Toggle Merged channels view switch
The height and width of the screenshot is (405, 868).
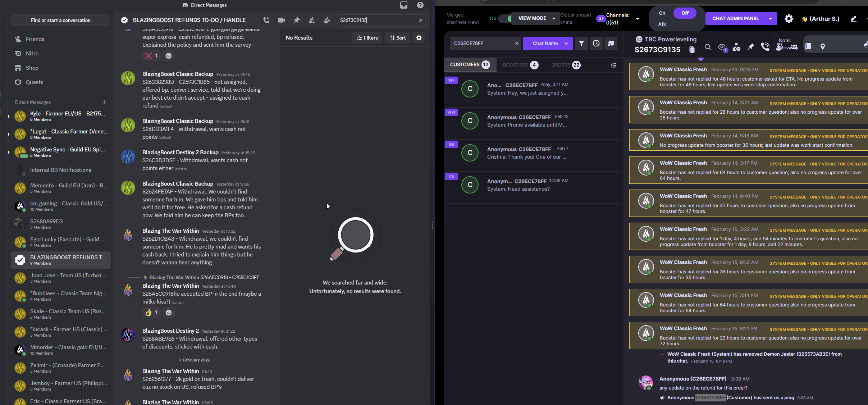[506, 19]
